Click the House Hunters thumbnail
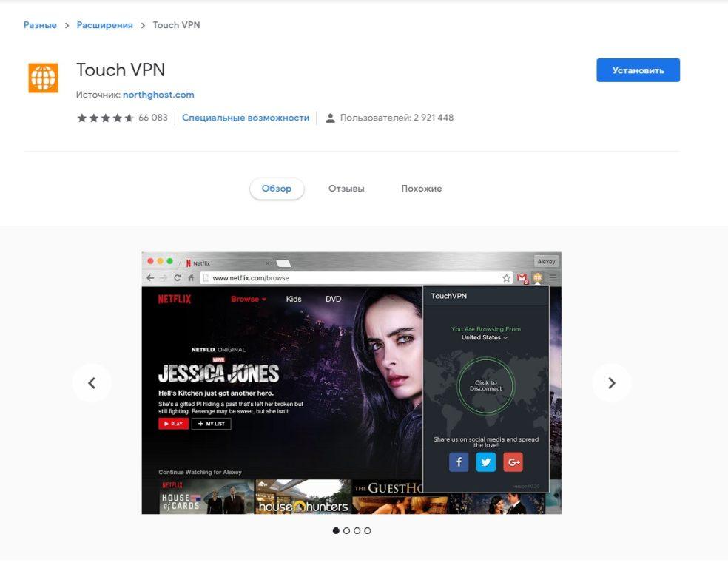 point(303,497)
